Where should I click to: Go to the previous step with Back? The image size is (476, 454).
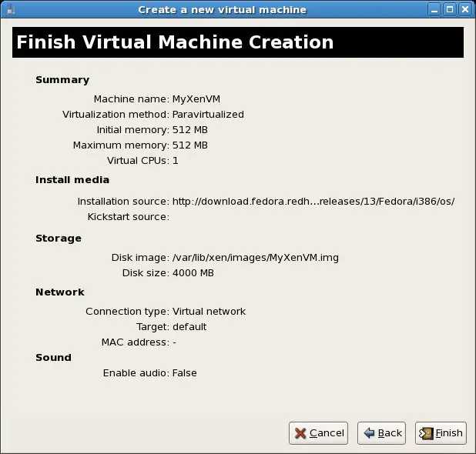381,433
